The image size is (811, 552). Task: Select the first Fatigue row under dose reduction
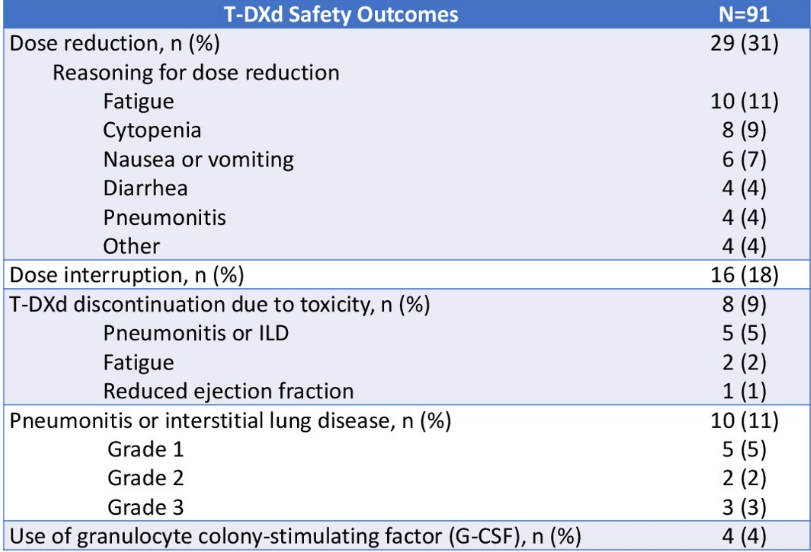[x=138, y=102]
